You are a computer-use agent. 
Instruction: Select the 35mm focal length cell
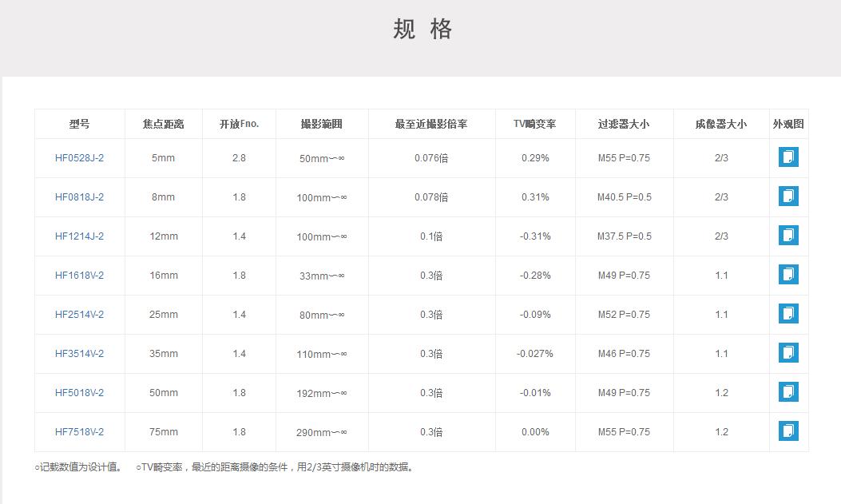click(164, 354)
